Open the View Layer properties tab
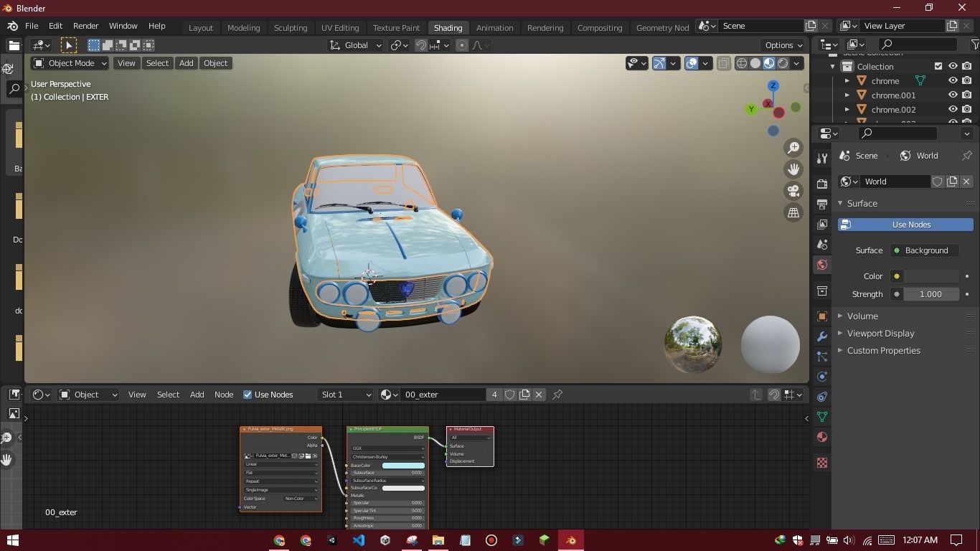 (821, 225)
